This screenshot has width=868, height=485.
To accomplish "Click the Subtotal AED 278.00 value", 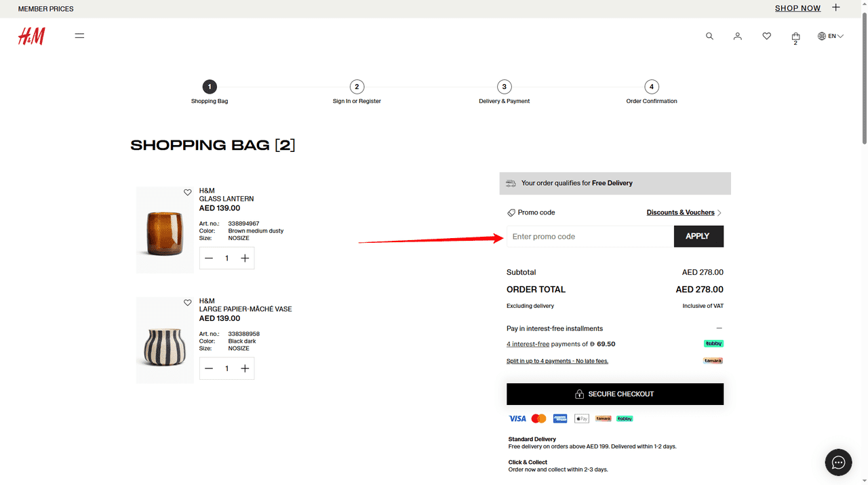I will (x=703, y=273).
